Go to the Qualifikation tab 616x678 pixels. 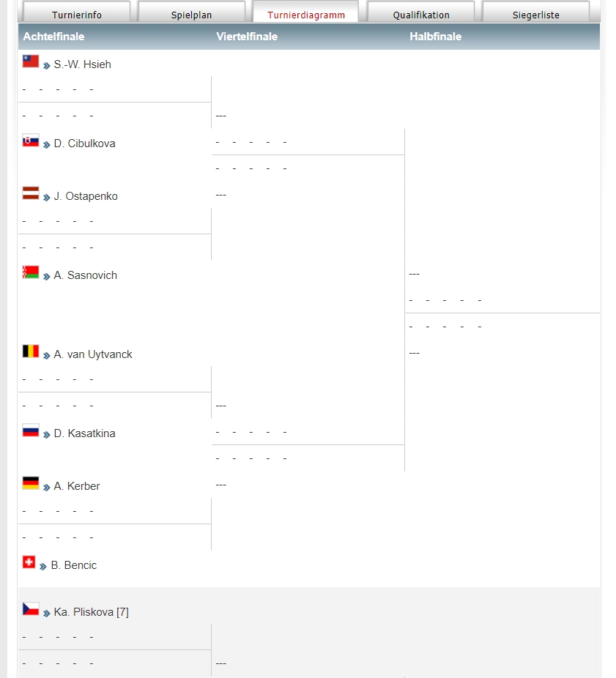tap(420, 14)
